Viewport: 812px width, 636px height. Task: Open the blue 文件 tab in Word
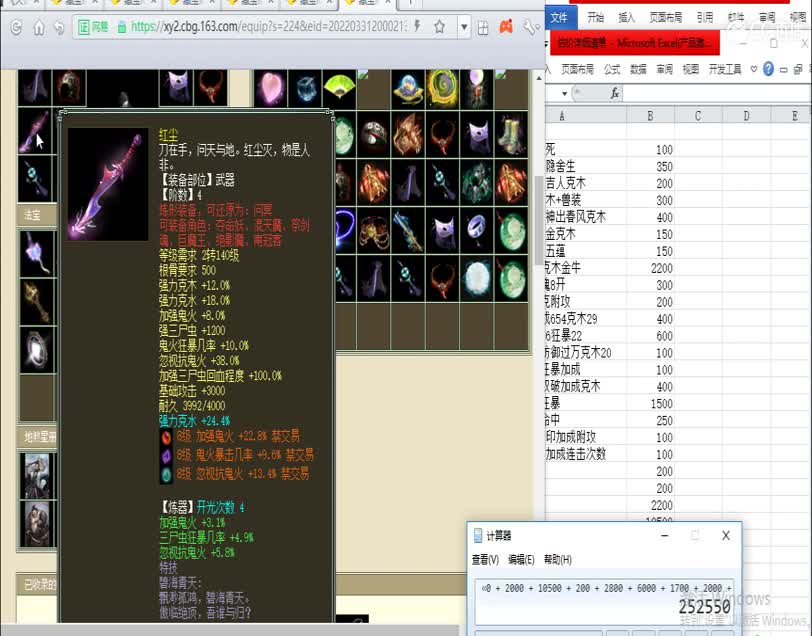559,18
